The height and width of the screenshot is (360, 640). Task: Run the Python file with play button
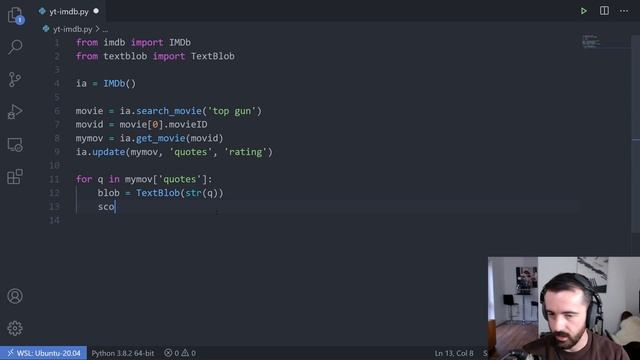pos(584,11)
